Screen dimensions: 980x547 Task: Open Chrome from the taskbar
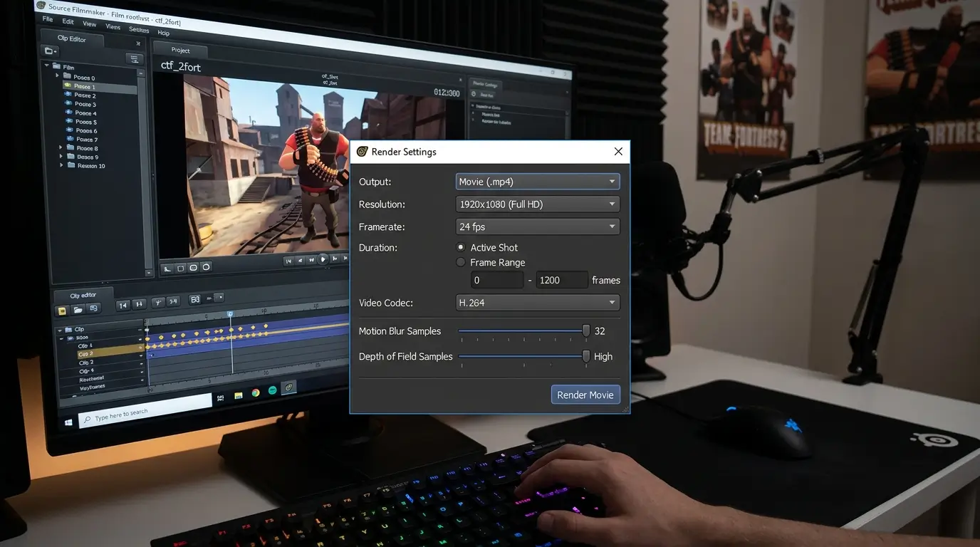(256, 392)
